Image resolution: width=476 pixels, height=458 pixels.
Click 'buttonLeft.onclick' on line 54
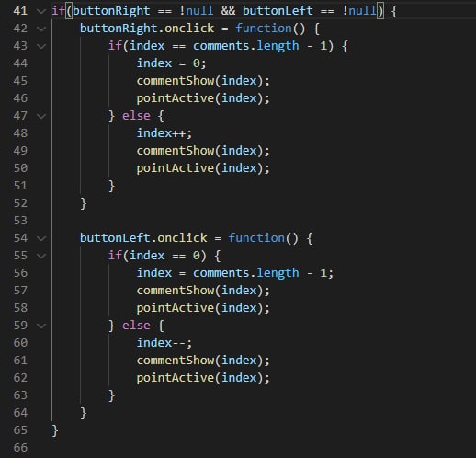pyautogui.click(x=143, y=238)
